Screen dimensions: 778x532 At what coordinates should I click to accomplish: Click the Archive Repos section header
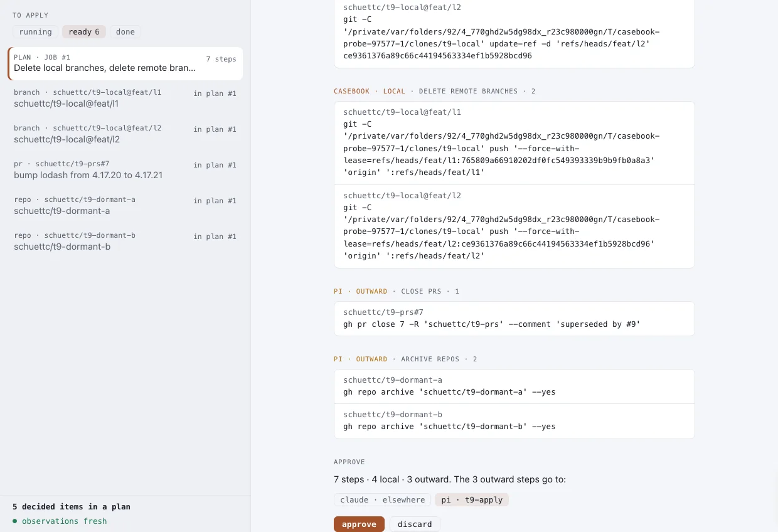pyautogui.click(x=405, y=359)
